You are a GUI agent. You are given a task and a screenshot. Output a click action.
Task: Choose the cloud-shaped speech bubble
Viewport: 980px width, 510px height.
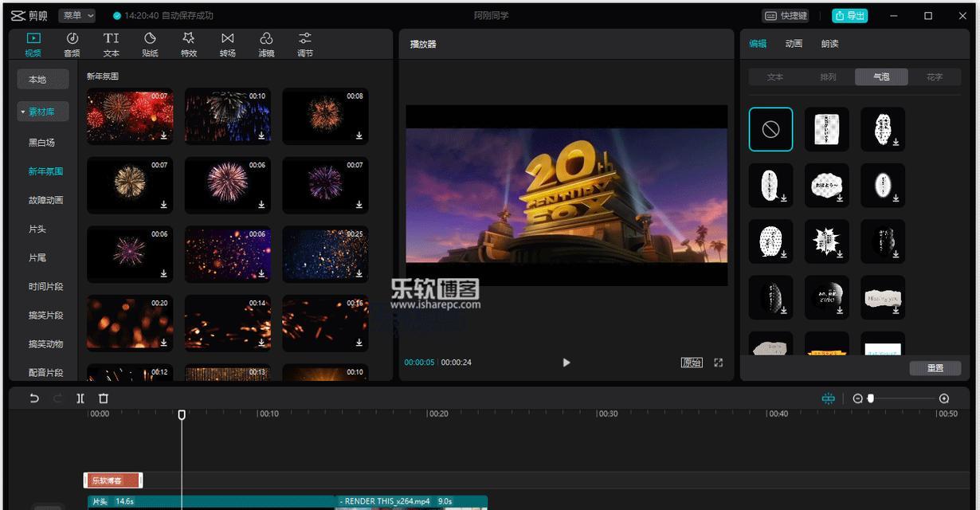(x=826, y=186)
